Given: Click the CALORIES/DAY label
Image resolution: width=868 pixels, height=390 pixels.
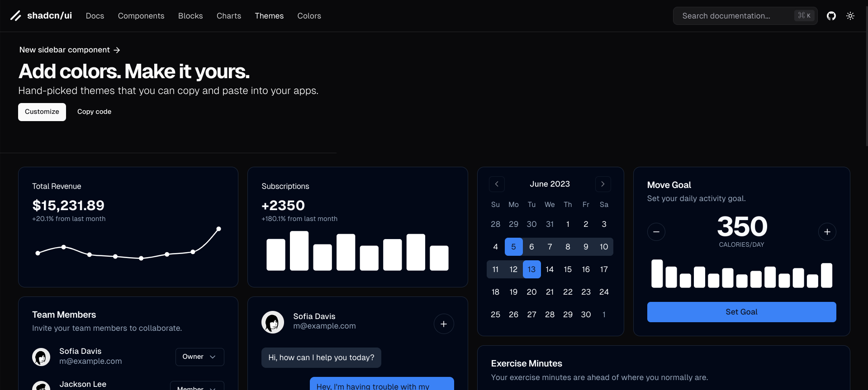Looking at the screenshot, I should pyautogui.click(x=741, y=244).
